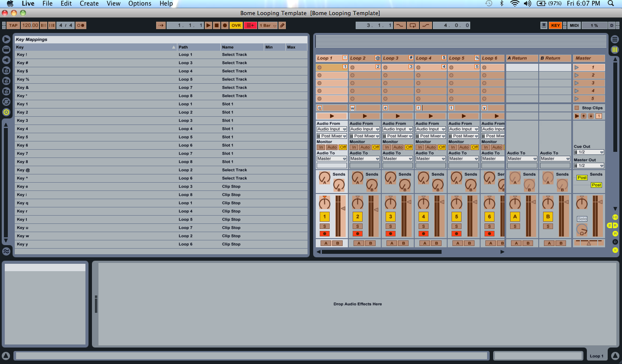This screenshot has width=622, height=364.
Task: Click Loop 1 clip stop play button
Action: 331,116
